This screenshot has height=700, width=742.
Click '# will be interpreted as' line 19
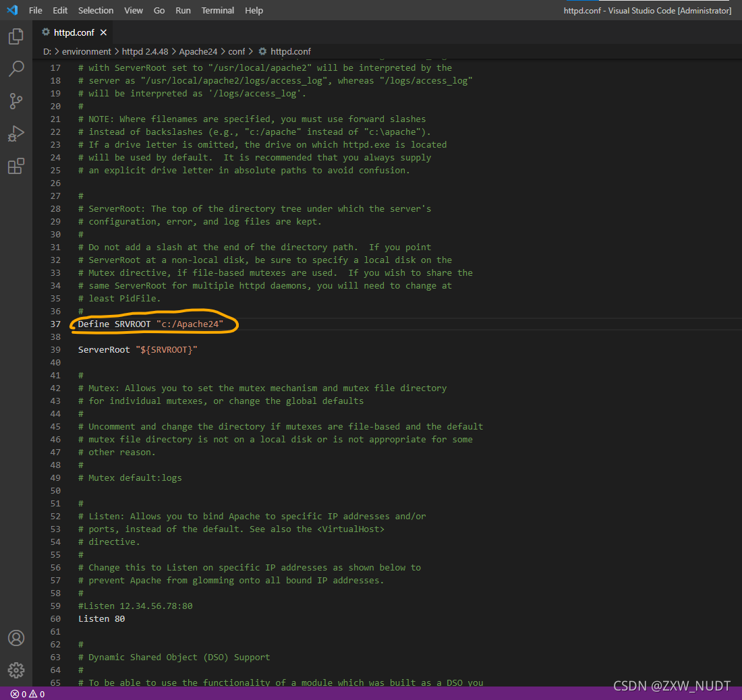192,93
